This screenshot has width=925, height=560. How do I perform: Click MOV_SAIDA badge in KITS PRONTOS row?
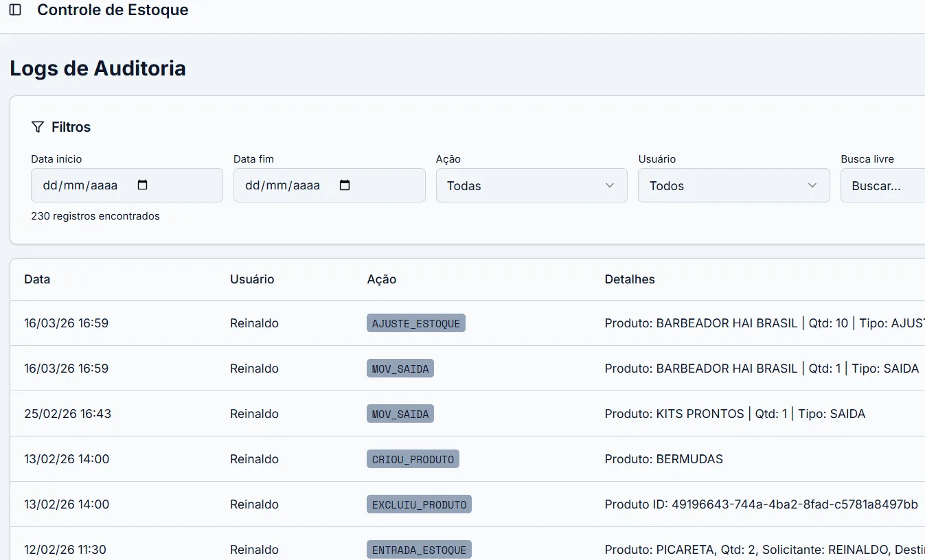pos(400,414)
